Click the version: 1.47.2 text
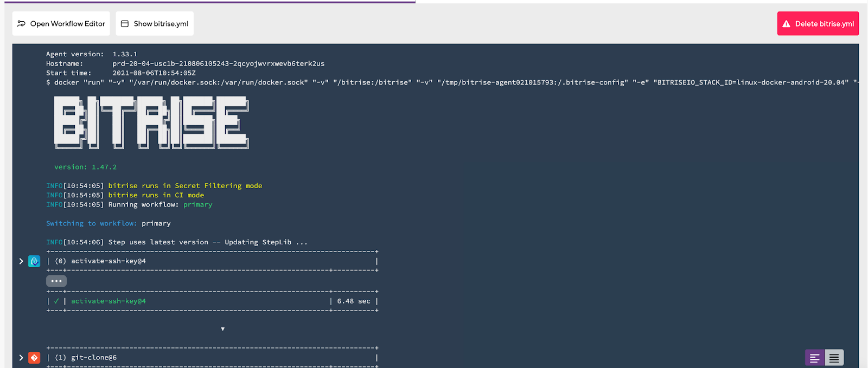This screenshot has width=868, height=368. click(x=85, y=167)
